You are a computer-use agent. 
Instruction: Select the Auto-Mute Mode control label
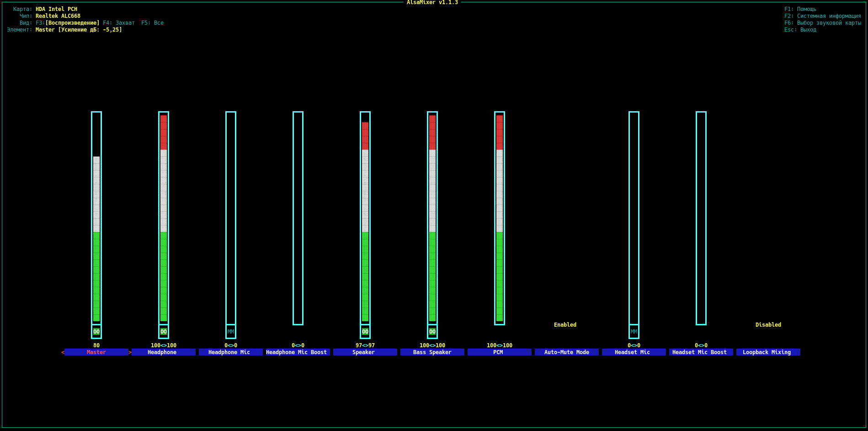point(567,352)
